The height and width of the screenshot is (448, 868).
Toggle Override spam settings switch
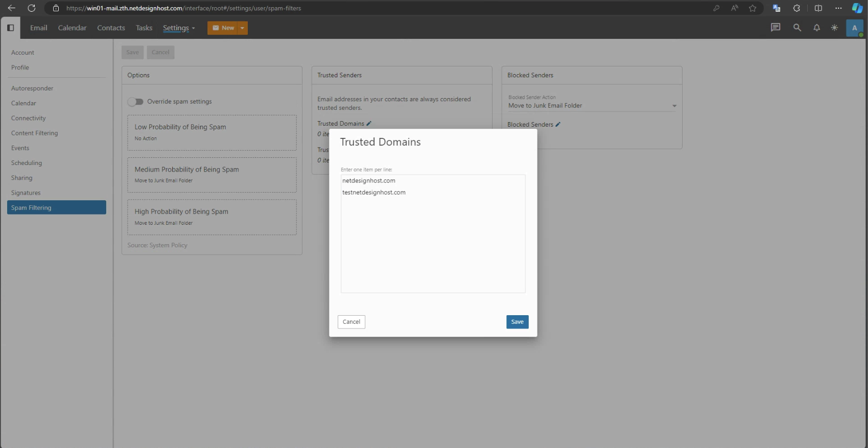point(135,102)
